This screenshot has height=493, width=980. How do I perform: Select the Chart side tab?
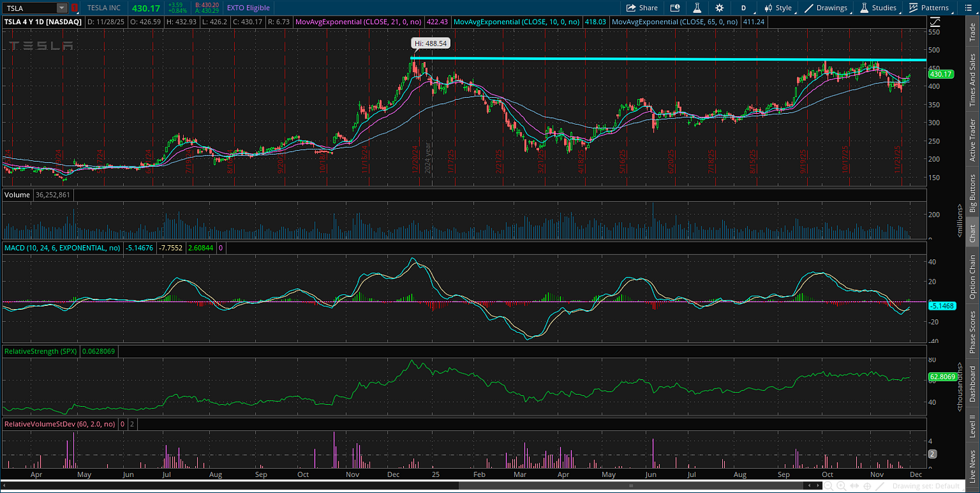971,233
